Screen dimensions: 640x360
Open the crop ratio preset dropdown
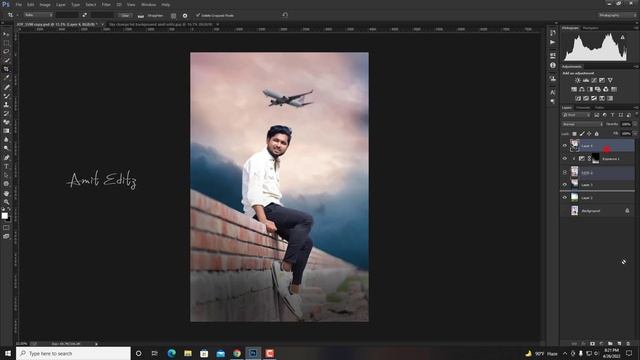tap(38, 15)
